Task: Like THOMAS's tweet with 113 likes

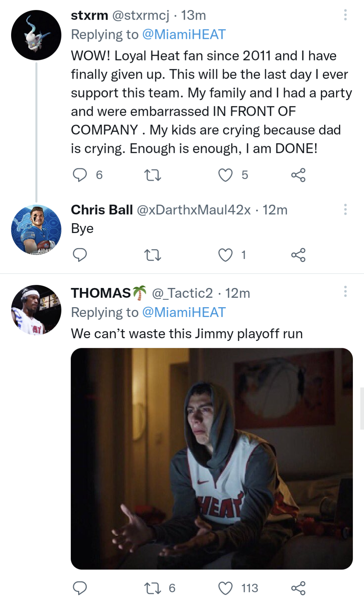Action: point(225,588)
